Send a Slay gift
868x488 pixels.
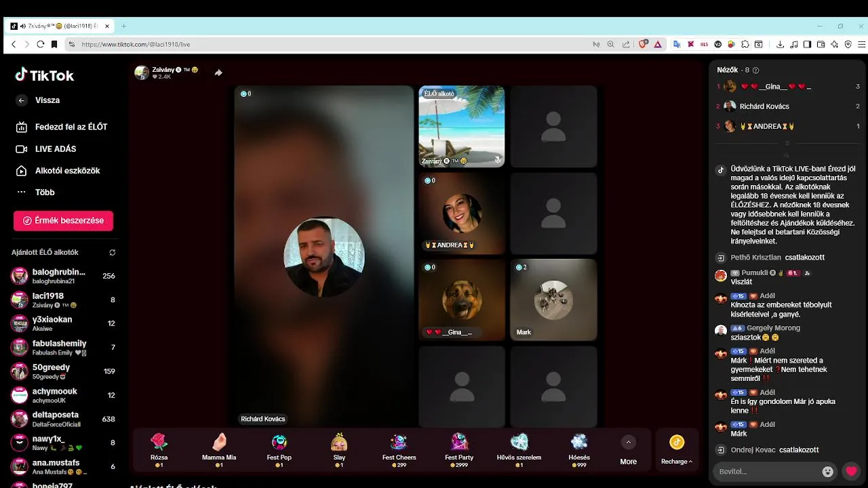[x=339, y=450]
